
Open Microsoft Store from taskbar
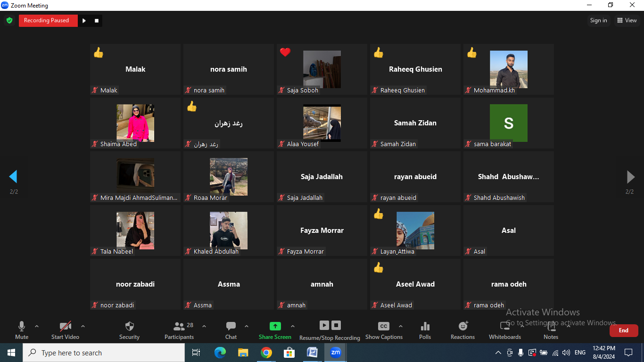[289, 353]
